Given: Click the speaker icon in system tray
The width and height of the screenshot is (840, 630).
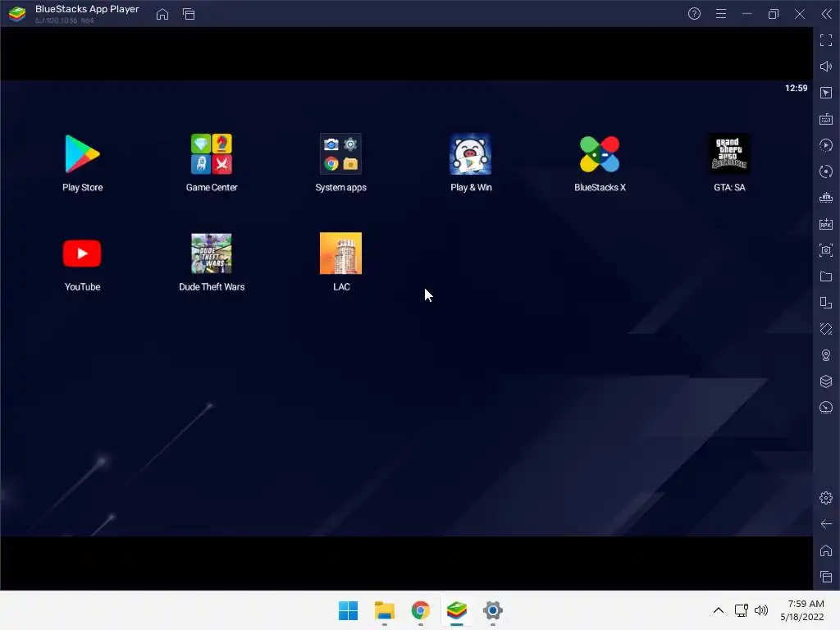Looking at the screenshot, I should coord(760,610).
